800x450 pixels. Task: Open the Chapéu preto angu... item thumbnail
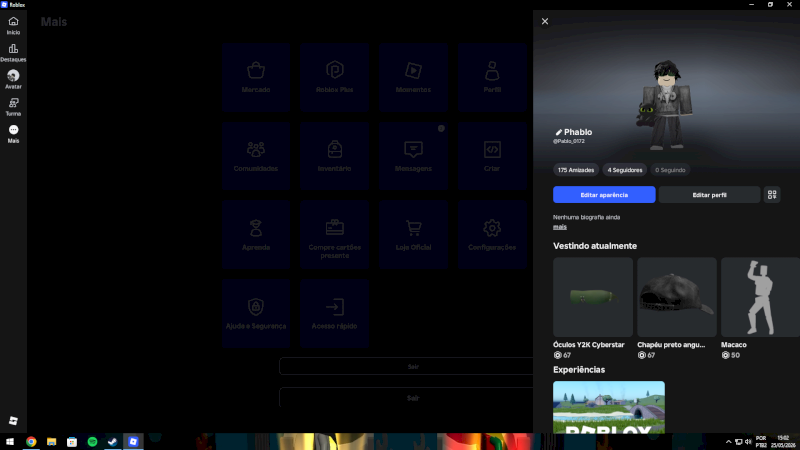click(x=677, y=297)
